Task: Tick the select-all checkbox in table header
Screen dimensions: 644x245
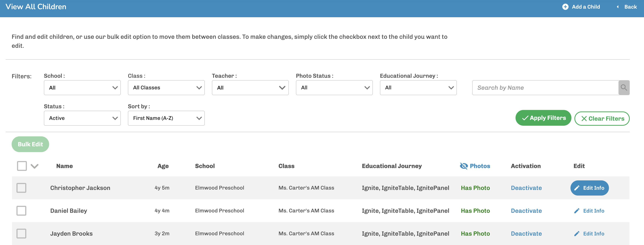Action: point(22,166)
